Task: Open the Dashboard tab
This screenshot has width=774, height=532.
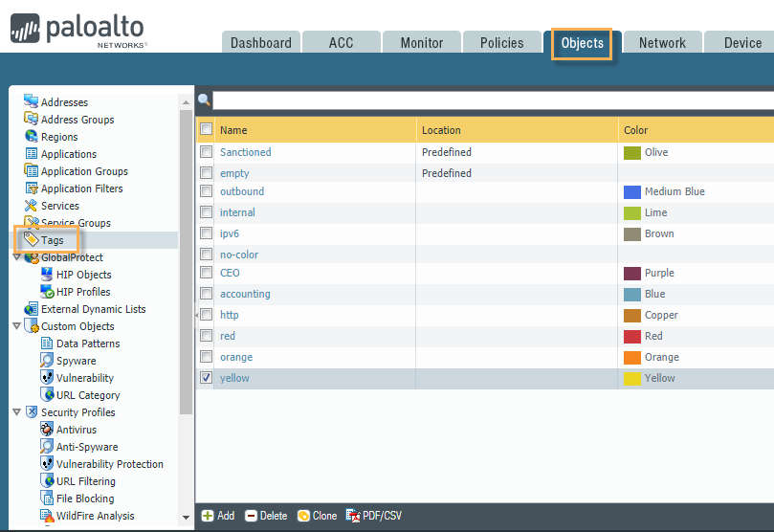Action: click(260, 42)
